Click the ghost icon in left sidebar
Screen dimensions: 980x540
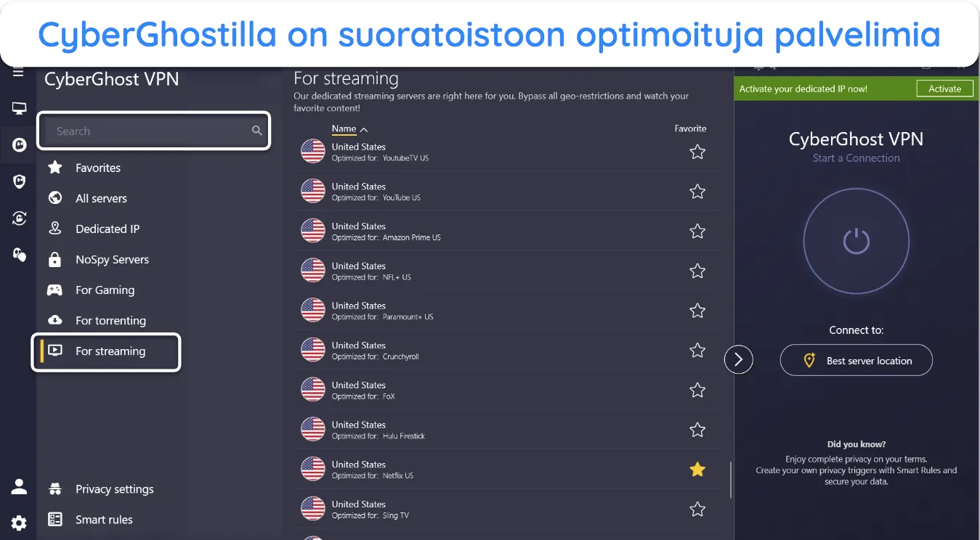[x=19, y=145]
